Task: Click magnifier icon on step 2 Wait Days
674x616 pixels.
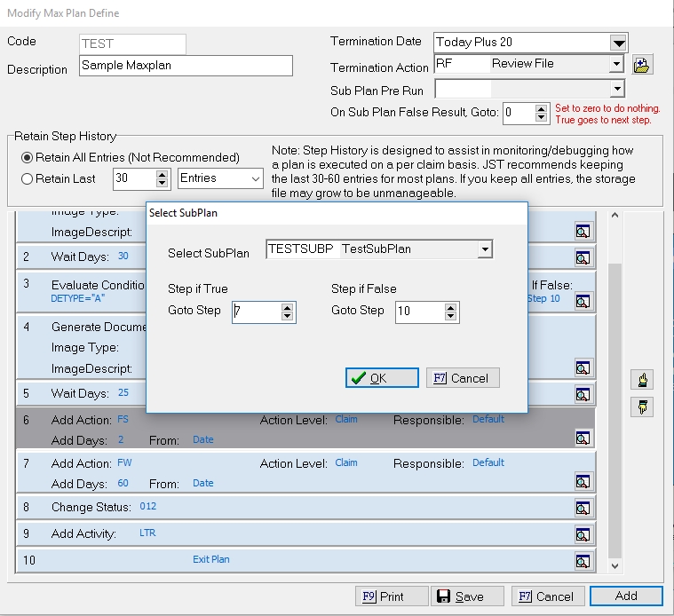Action: tap(583, 258)
